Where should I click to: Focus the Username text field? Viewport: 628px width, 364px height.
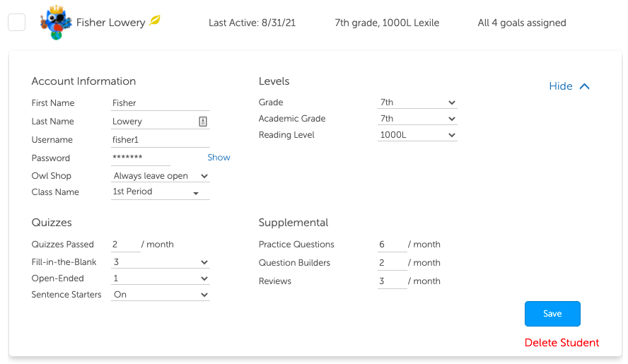coord(161,140)
